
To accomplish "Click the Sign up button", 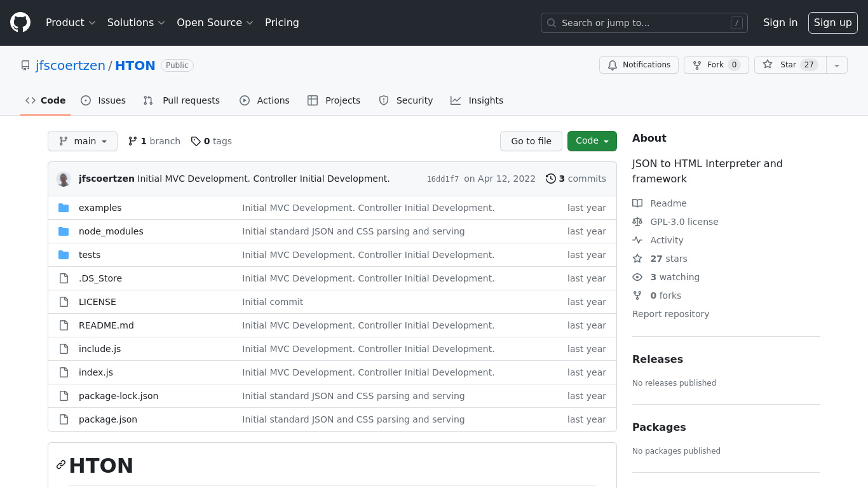I will pos(833,23).
